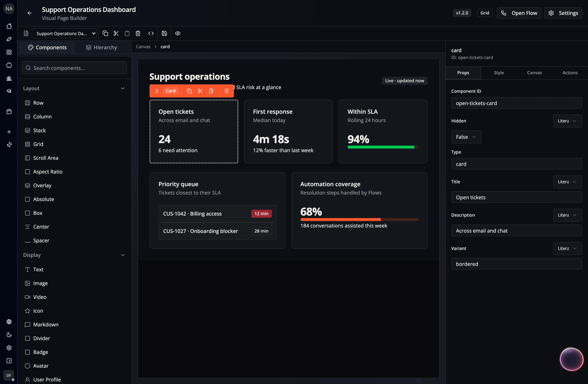Click the plus icon in the left sidebar

point(9,132)
